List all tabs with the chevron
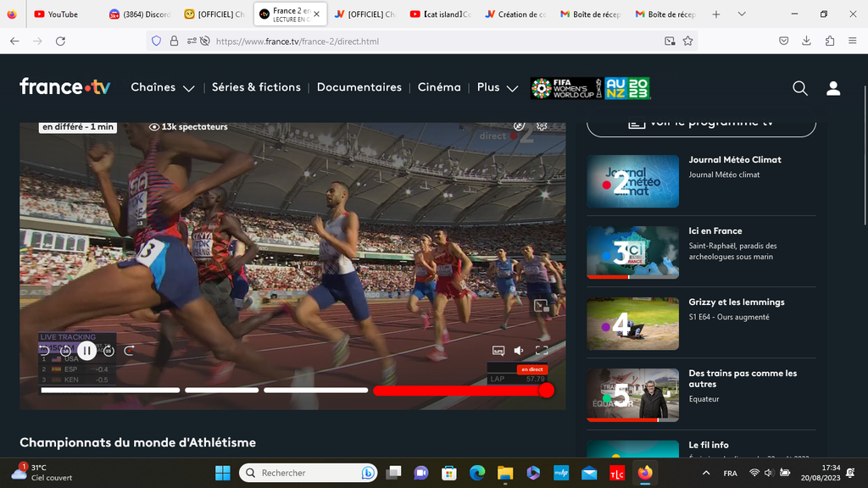 742,14
